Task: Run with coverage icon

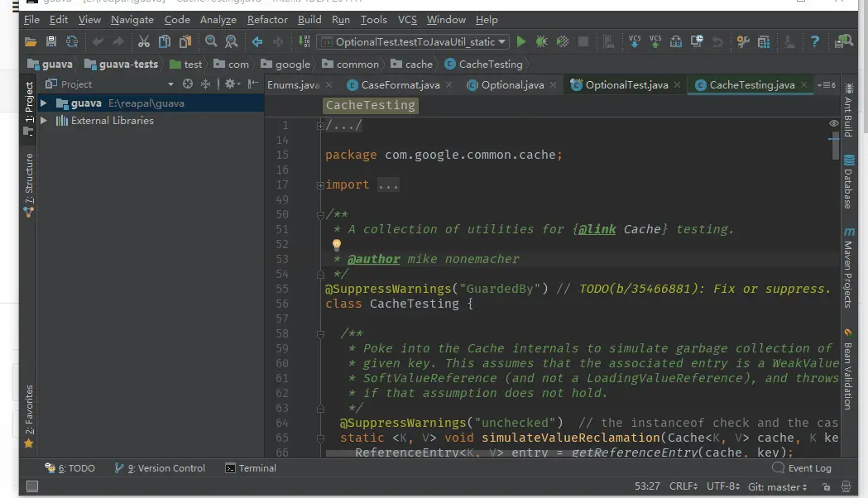Action: pyautogui.click(x=563, y=41)
